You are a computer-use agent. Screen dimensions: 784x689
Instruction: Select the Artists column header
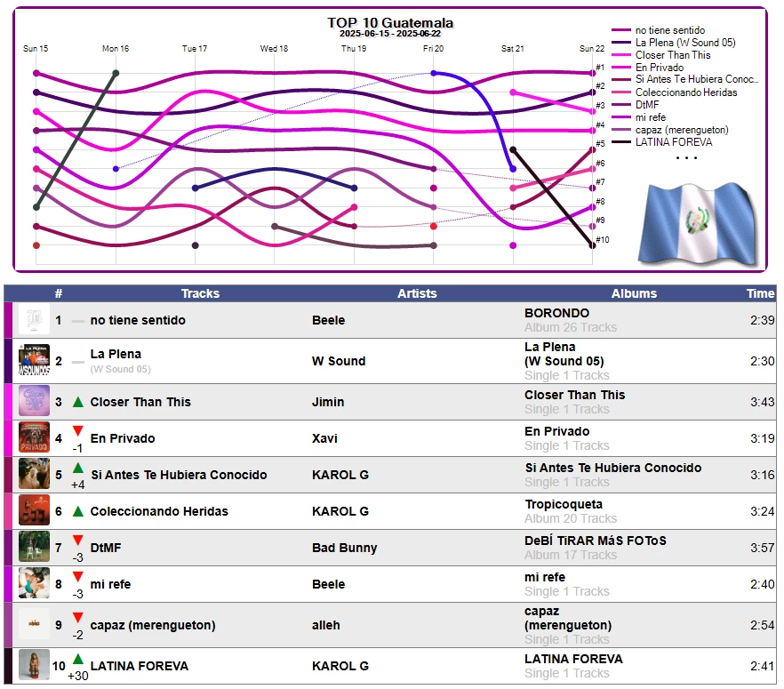417,293
